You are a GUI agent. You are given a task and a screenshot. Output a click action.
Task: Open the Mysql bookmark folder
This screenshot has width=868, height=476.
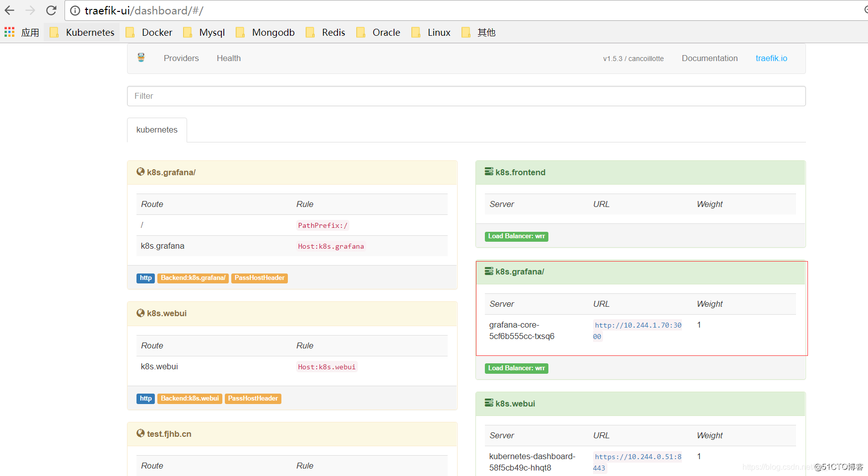204,32
